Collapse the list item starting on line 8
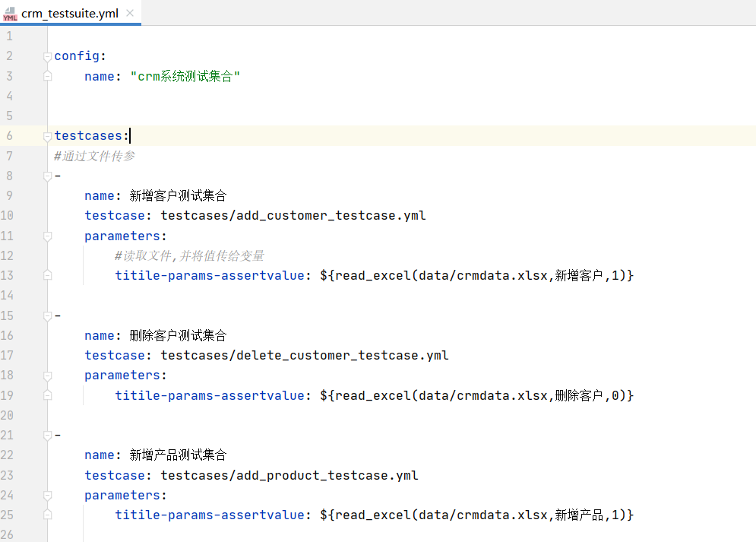Image resolution: width=756 pixels, height=542 pixels. (x=48, y=176)
